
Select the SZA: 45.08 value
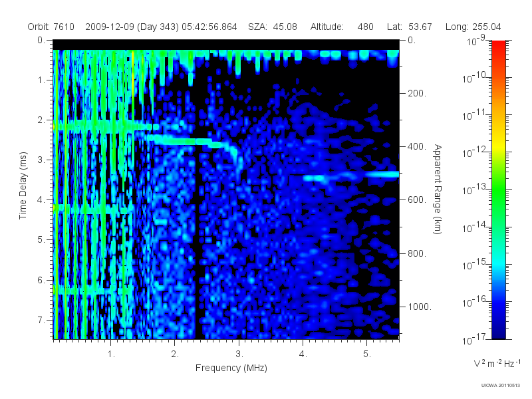tap(273, 27)
